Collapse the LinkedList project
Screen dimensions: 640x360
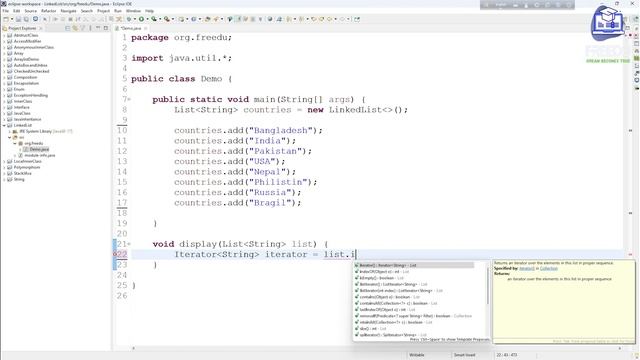tap(4, 125)
